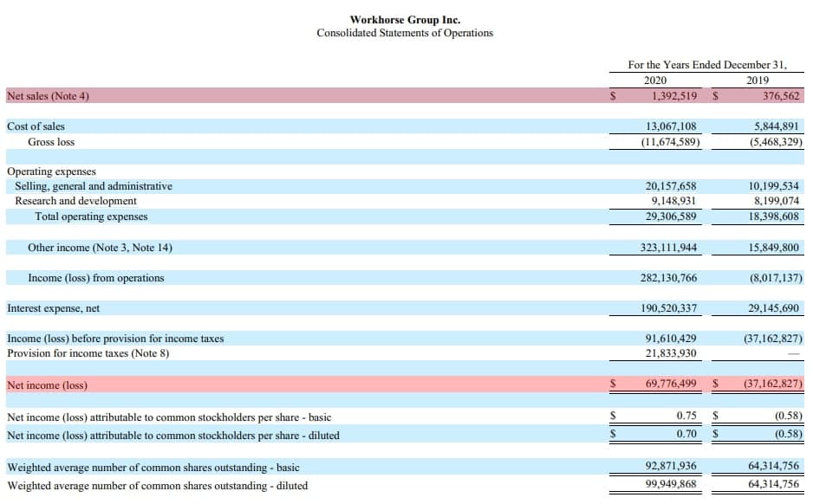Select cost of sales value 5,844,891

coord(777,126)
